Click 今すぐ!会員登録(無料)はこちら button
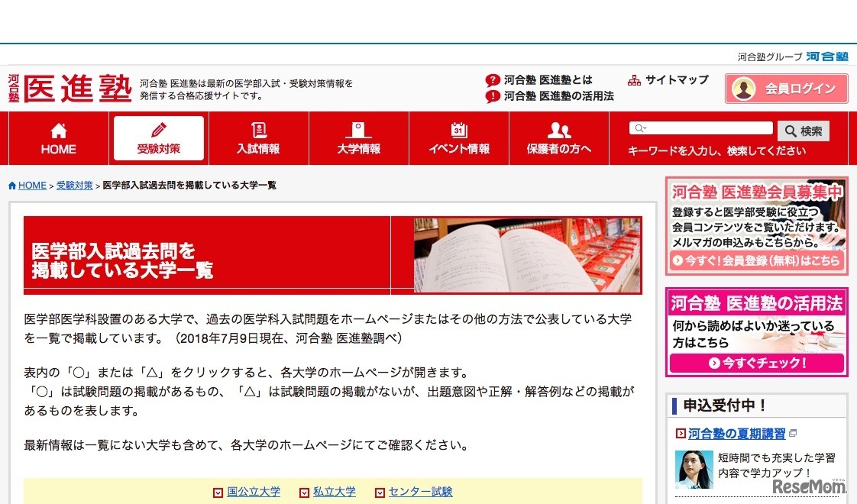Image resolution: width=857 pixels, height=504 pixels. (x=756, y=260)
